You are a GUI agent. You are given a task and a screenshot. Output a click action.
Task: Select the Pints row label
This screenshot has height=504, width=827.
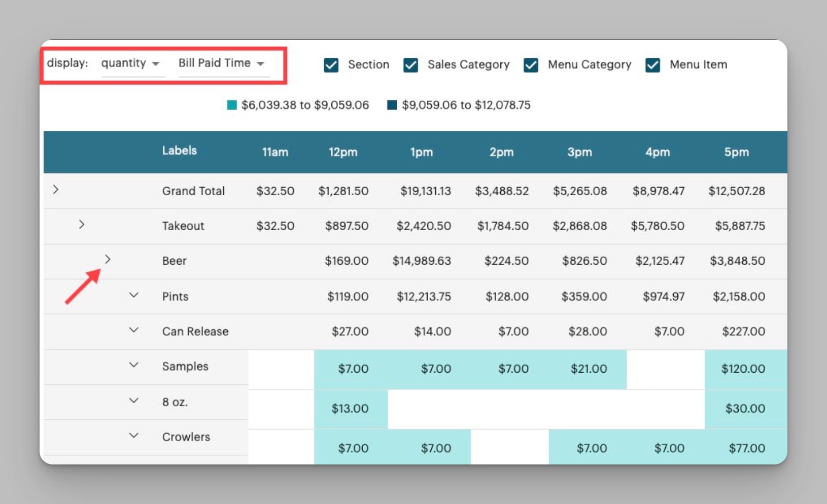[175, 297]
